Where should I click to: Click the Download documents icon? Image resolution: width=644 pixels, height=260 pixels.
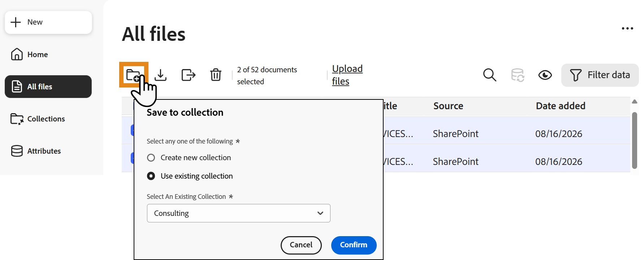point(160,75)
